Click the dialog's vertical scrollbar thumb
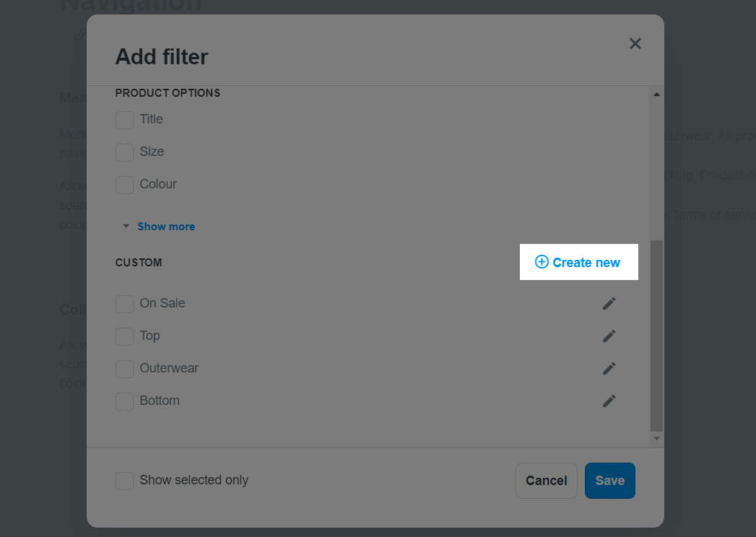The height and width of the screenshot is (537, 756). tap(656, 336)
